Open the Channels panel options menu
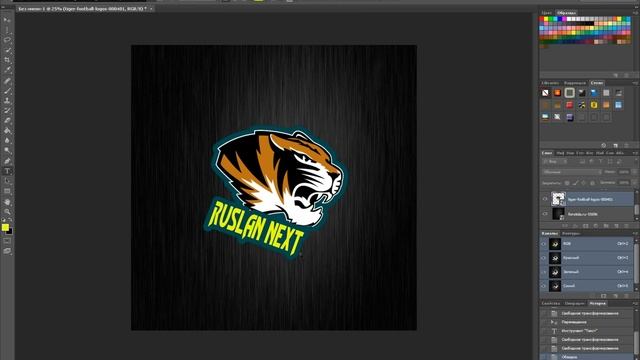This screenshot has height=360, width=640. [635, 233]
